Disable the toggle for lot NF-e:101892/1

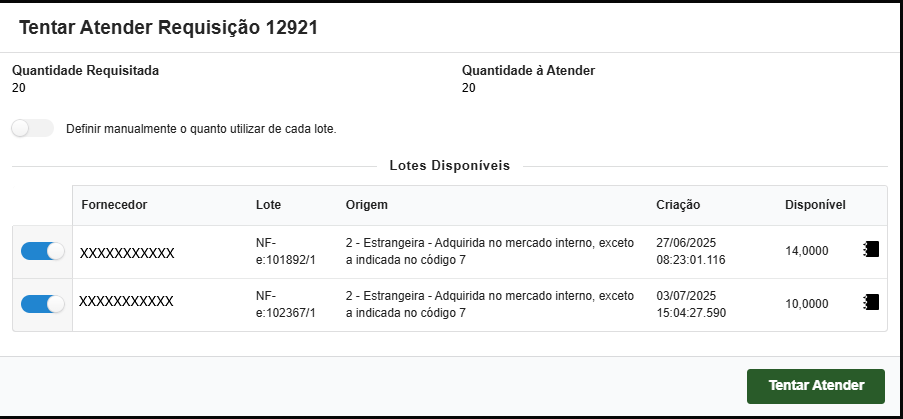[42, 251]
